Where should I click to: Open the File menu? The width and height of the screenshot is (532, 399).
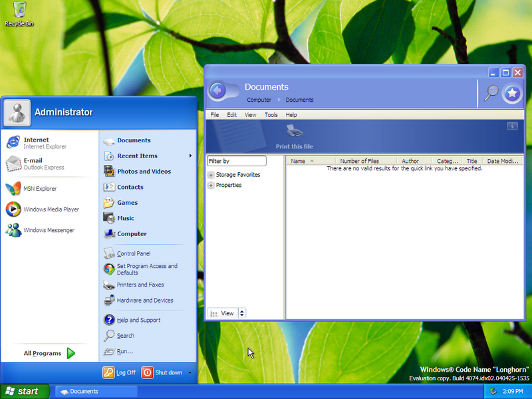click(214, 114)
